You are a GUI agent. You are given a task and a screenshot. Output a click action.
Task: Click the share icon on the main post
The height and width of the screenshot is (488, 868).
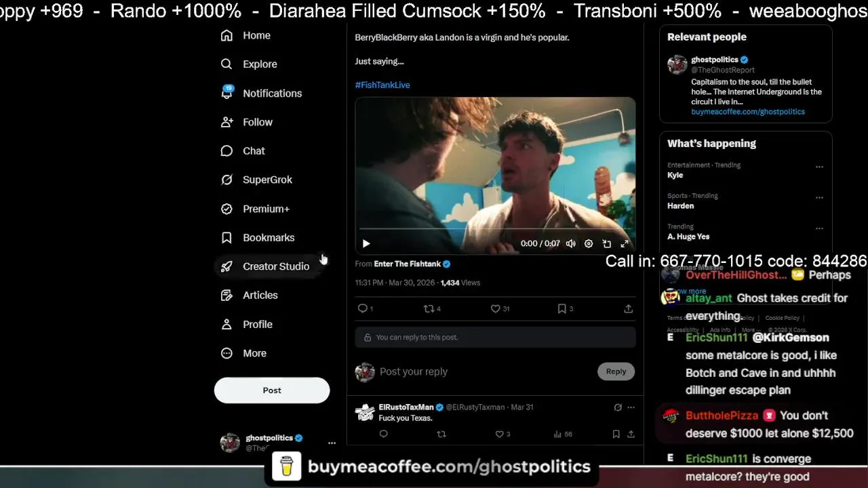tap(629, 308)
